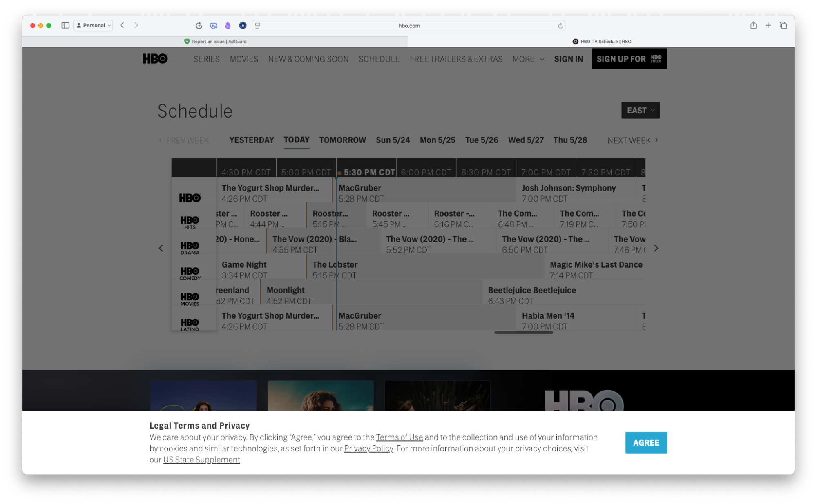Click the HBO Latino channel logo
This screenshot has width=817, height=504.
point(190,325)
